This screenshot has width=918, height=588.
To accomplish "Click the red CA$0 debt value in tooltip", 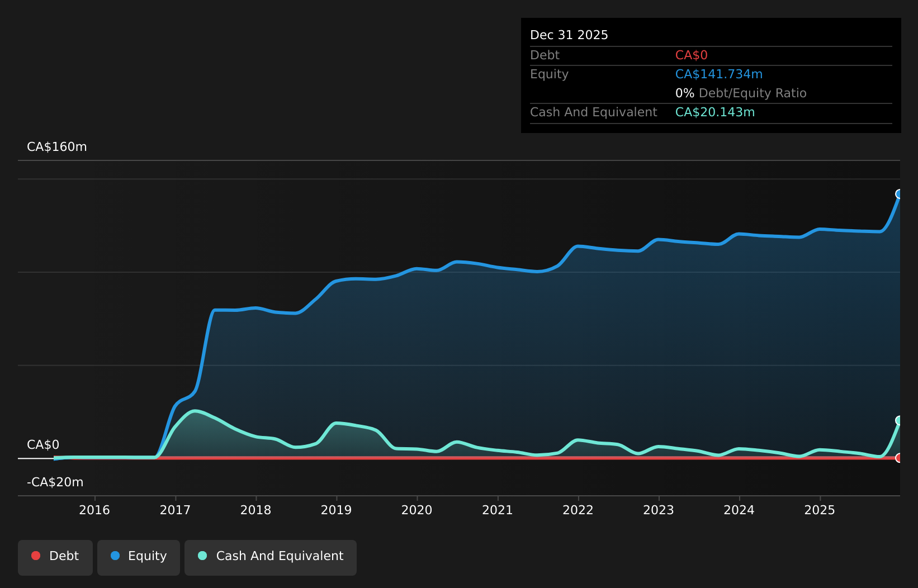I will (692, 55).
